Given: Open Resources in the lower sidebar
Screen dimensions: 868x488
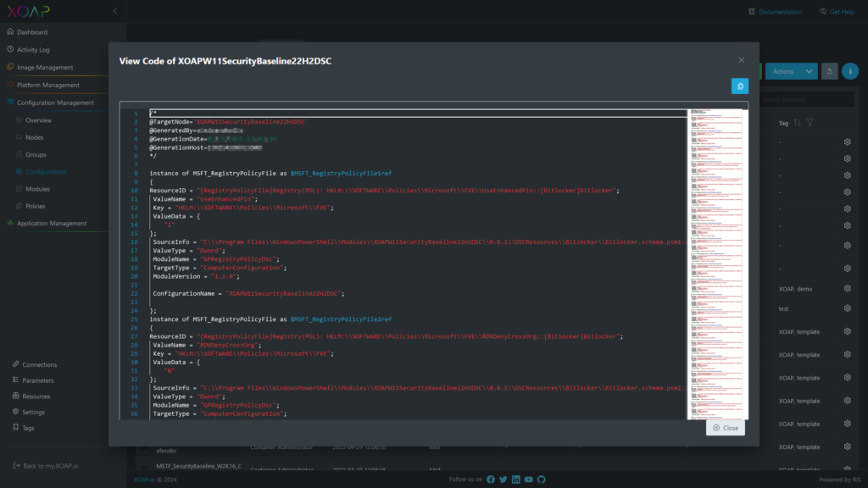Looking at the screenshot, I should 36,396.
